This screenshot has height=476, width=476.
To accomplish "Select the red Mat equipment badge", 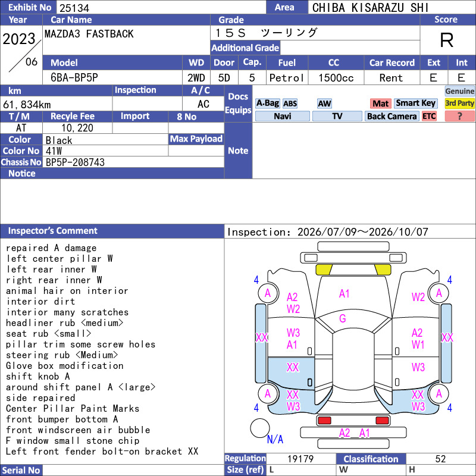I will (x=380, y=104).
